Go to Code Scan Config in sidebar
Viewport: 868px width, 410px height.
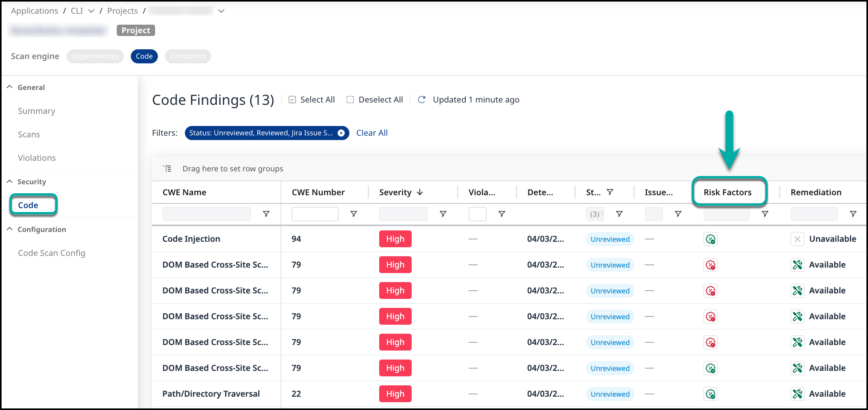(x=51, y=253)
